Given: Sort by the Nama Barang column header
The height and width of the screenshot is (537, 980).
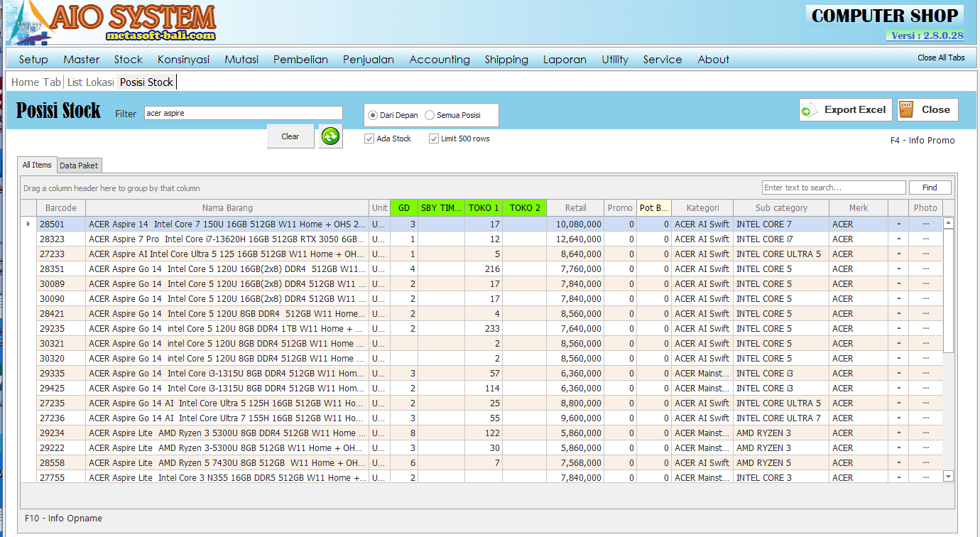Looking at the screenshot, I should [227, 208].
